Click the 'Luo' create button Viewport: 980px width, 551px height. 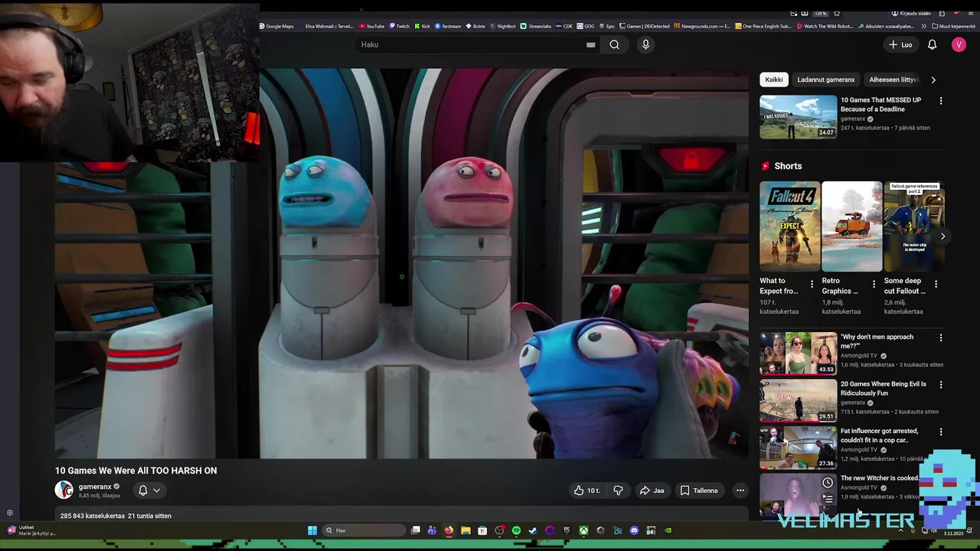(x=900, y=44)
